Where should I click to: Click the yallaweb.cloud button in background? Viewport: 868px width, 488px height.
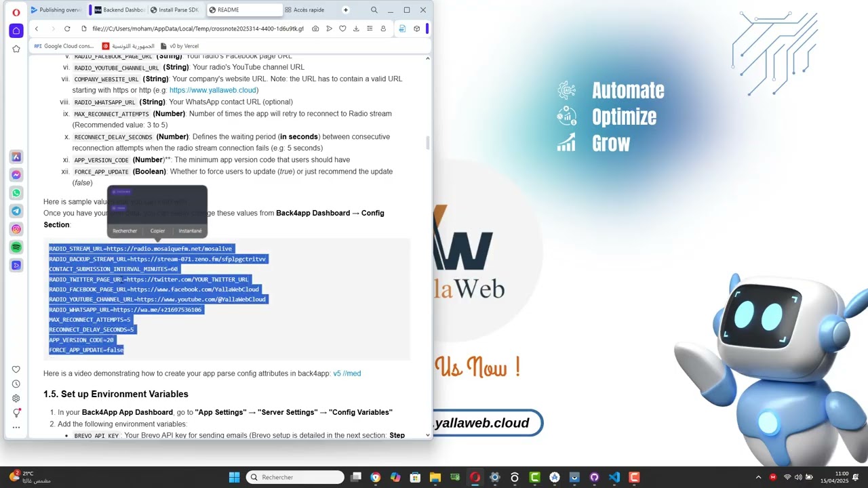(488, 423)
